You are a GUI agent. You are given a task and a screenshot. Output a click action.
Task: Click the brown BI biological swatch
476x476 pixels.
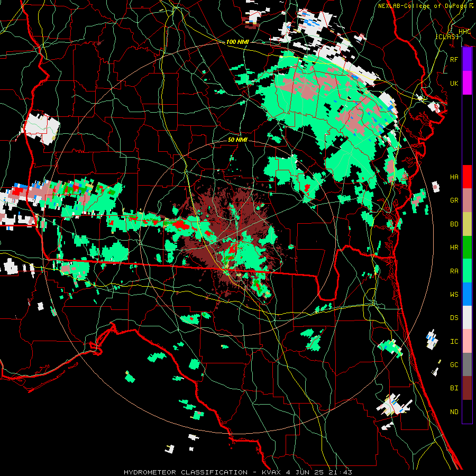pos(467,388)
